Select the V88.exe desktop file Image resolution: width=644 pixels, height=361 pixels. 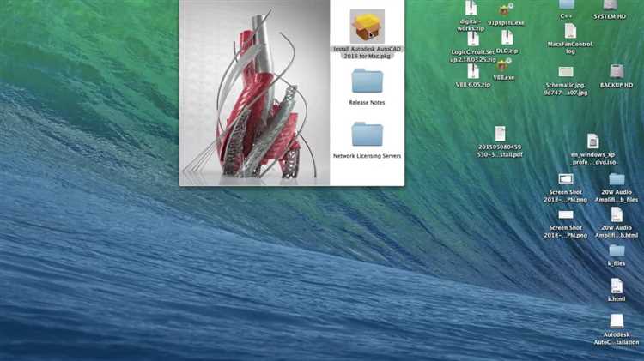[503, 65]
